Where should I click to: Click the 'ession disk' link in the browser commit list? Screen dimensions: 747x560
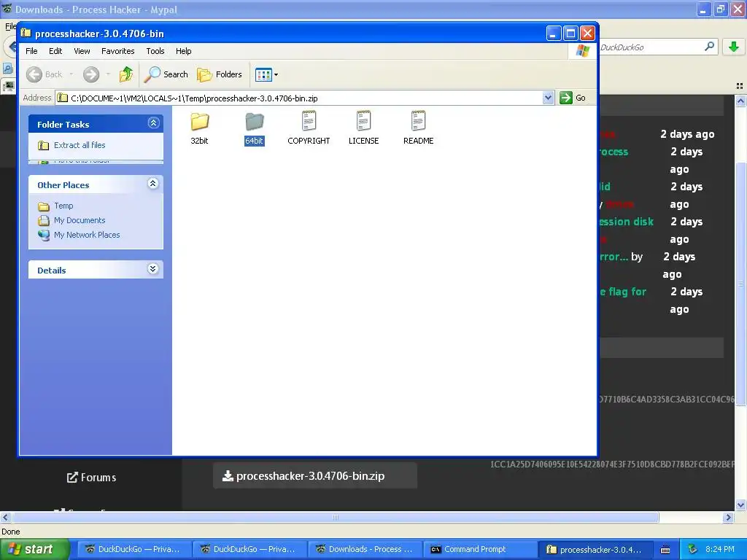click(626, 222)
